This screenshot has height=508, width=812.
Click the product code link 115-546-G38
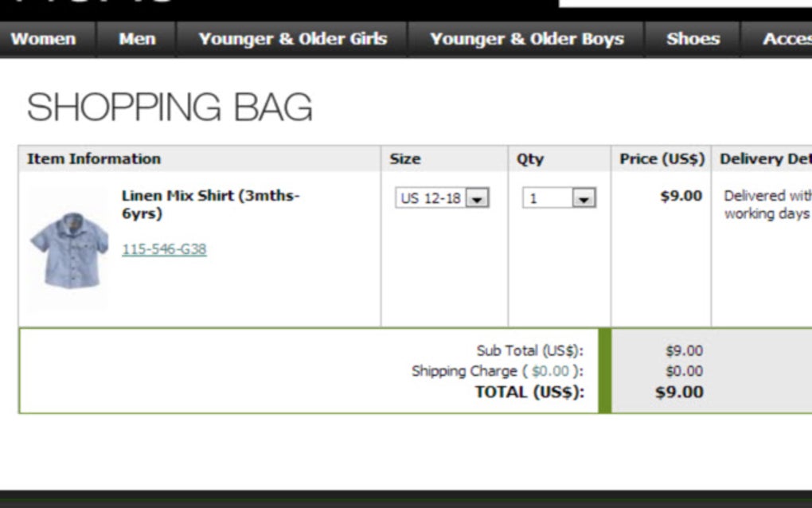coord(164,248)
